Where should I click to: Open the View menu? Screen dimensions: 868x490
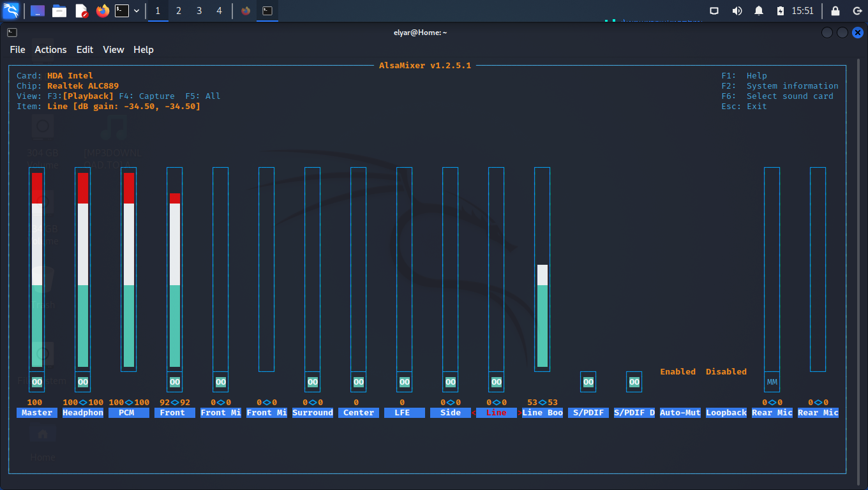tap(114, 50)
